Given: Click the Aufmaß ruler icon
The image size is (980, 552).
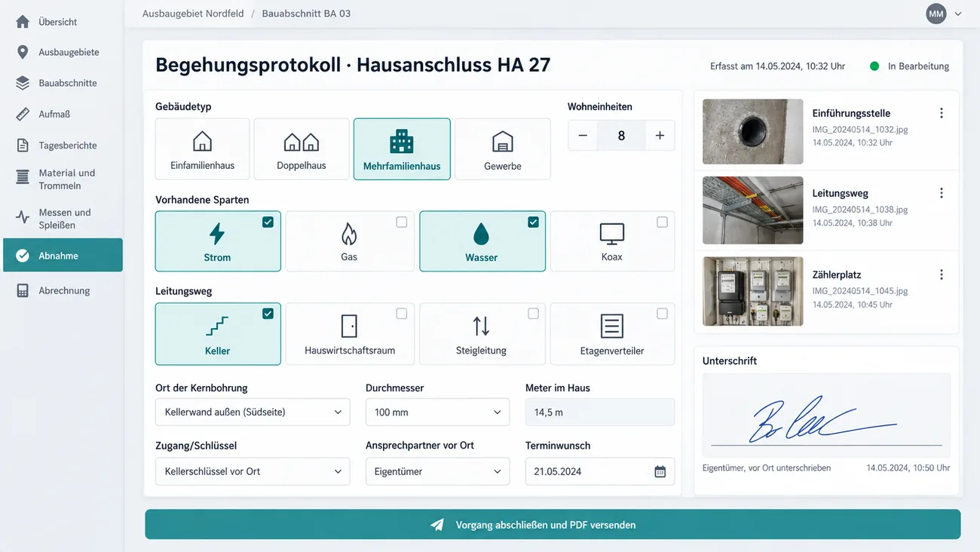Looking at the screenshot, I should coord(23,114).
